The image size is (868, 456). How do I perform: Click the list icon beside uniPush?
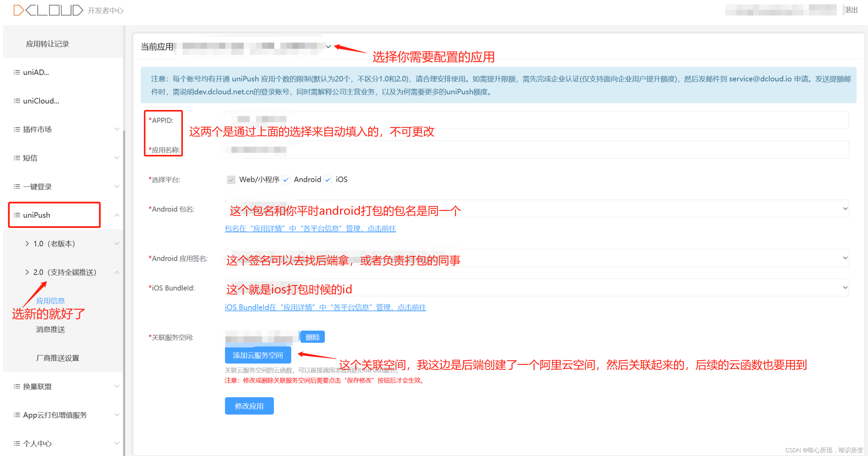17,215
